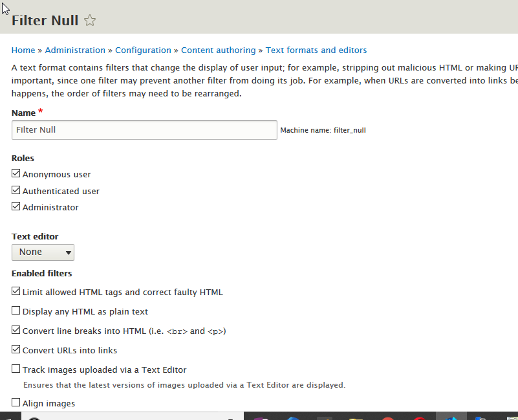Screen dimensions: 518x420
Task: Uncheck Convert URLs into links
Action: pyautogui.click(x=16, y=349)
